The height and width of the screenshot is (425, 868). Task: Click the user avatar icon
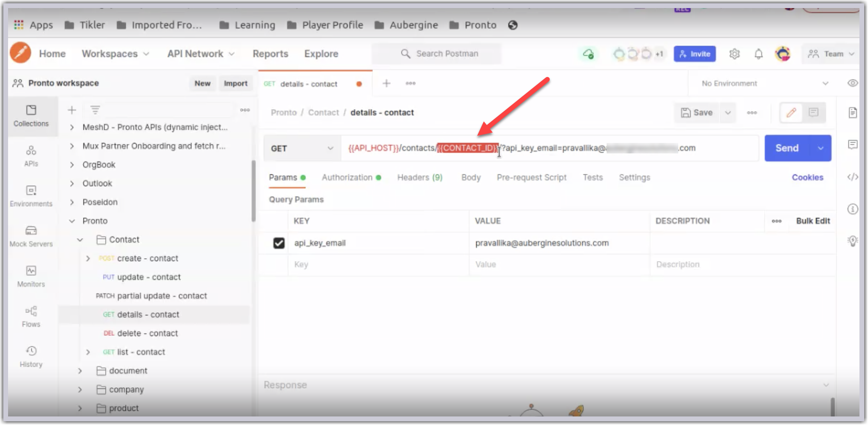[x=783, y=54]
